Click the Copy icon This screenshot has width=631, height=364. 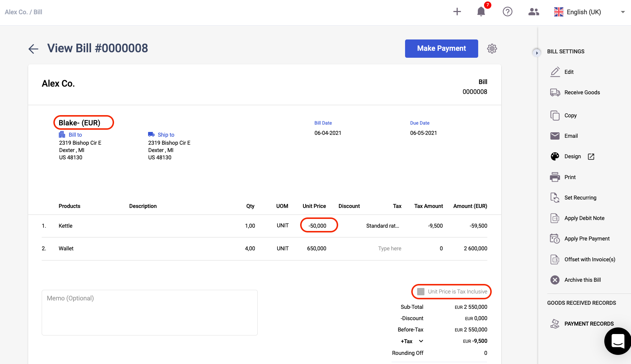555,115
